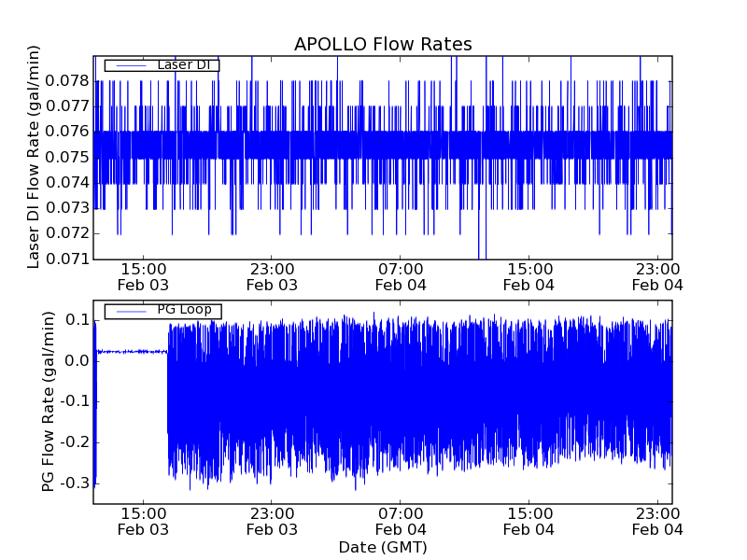The image size is (747, 560).
Task: Click the -0.1 tick on PG axis
Action: click(75, 401)
